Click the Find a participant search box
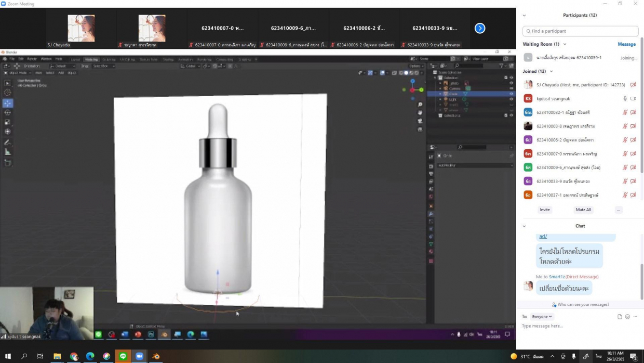Viewport: 644px width, 363px height. [x=580, y=31]
